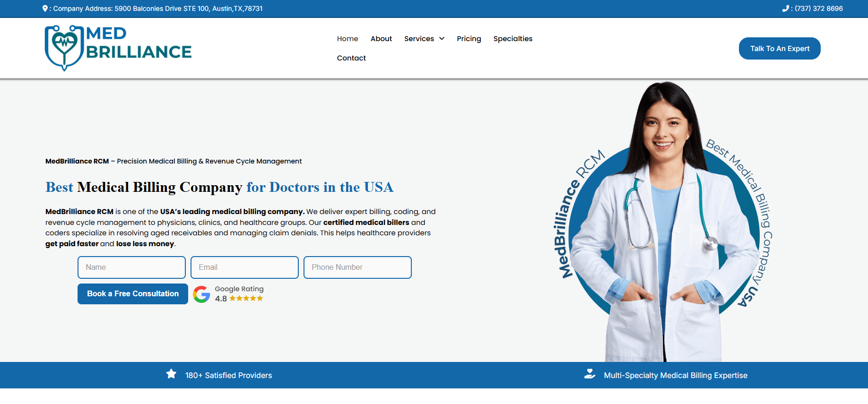
Task: Select the Phone Number field
Action: tap(357, 267)
